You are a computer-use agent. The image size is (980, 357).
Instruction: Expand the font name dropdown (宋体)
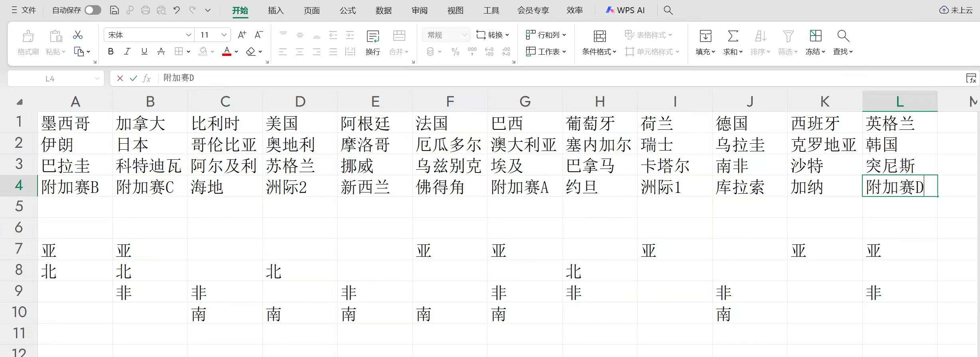[188, 35]
